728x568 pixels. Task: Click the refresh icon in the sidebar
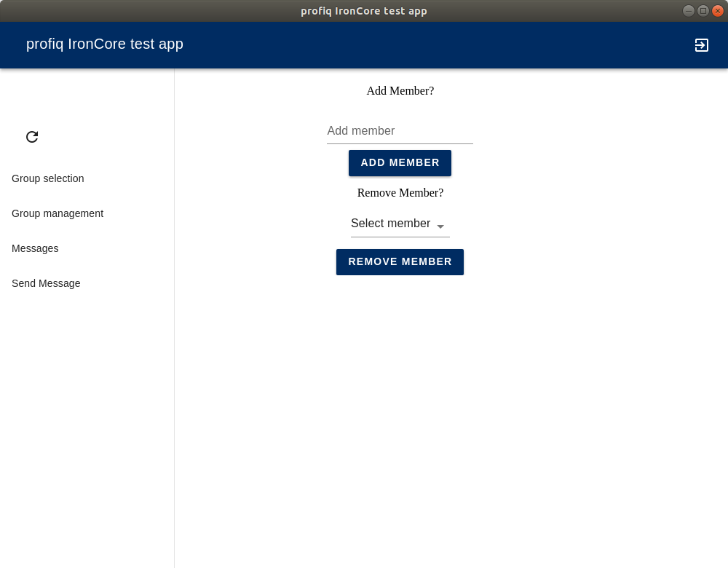(32, 137)
